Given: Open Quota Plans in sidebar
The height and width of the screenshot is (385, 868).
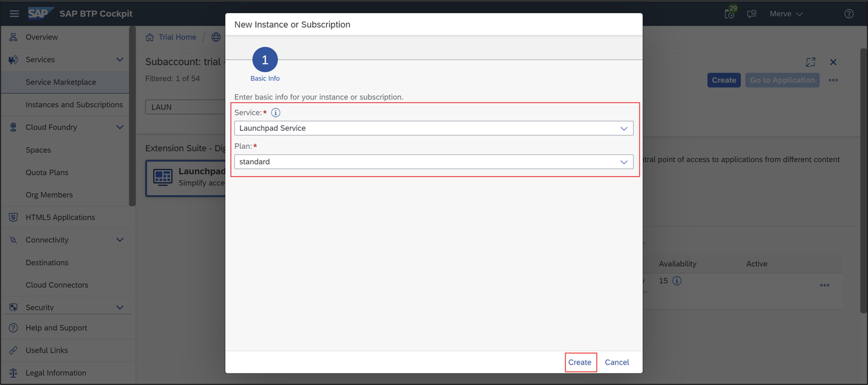Looking at the screenshot, I should coord(47,172).
